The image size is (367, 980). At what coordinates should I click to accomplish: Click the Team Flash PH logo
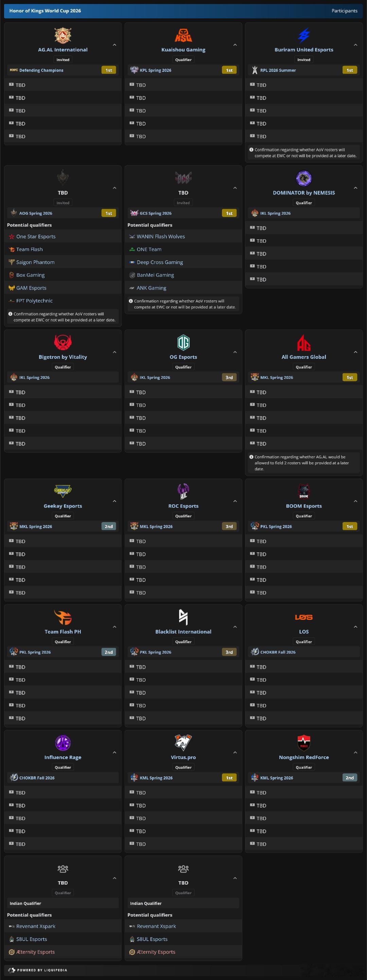pyautogui.click(x=63, y=617)
